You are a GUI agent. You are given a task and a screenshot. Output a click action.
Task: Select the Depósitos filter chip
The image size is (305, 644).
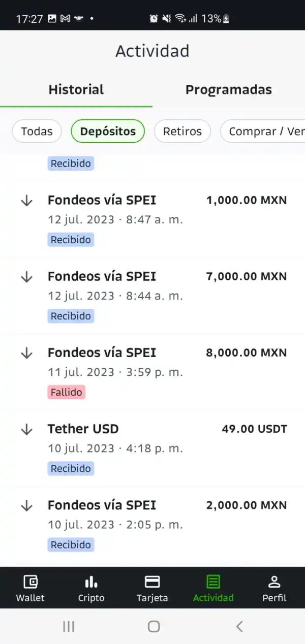[x=108, y=132]
